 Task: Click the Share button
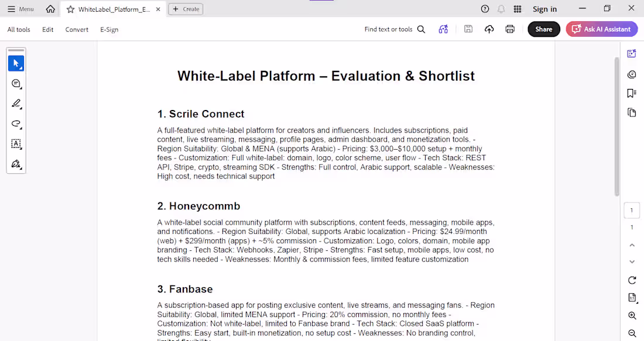(544, 29)
